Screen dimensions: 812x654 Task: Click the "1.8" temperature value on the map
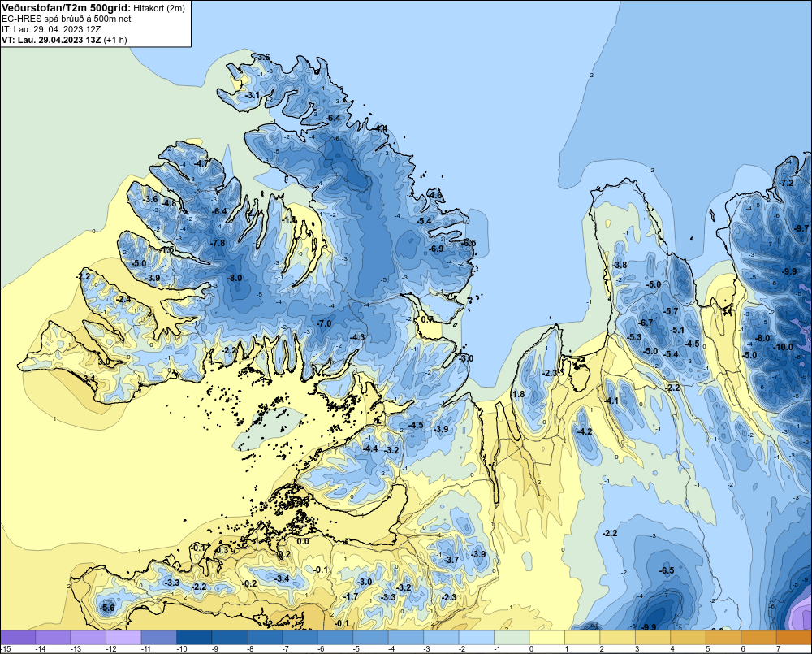click(518, 394)
